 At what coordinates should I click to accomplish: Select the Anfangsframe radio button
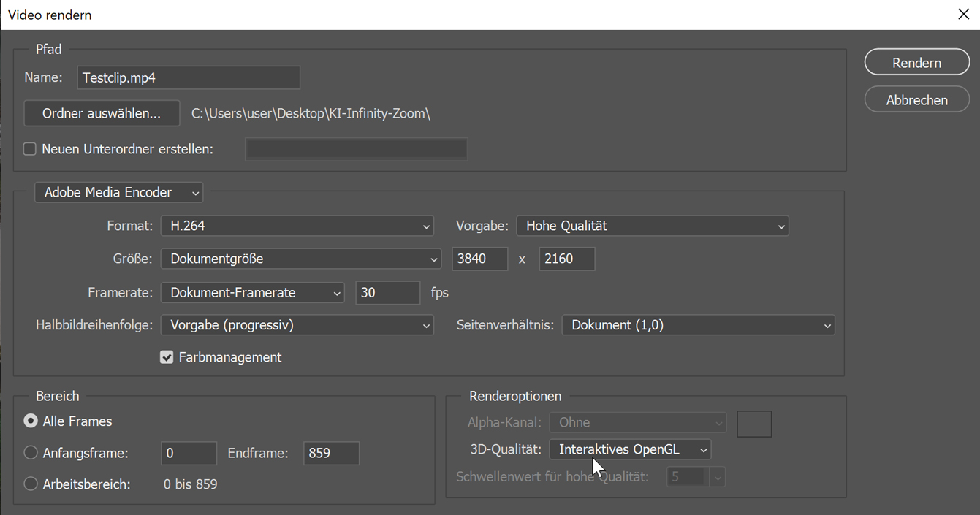(31, 453)
